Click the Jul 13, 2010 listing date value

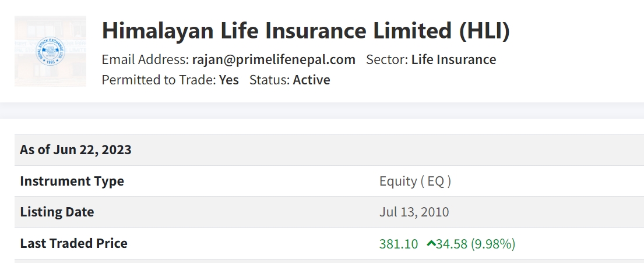414,212
